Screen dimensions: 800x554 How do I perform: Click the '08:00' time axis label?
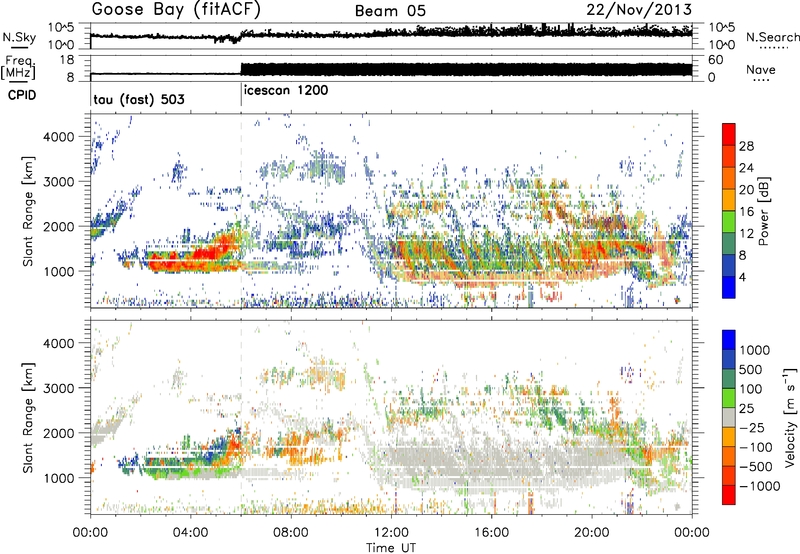291,533
